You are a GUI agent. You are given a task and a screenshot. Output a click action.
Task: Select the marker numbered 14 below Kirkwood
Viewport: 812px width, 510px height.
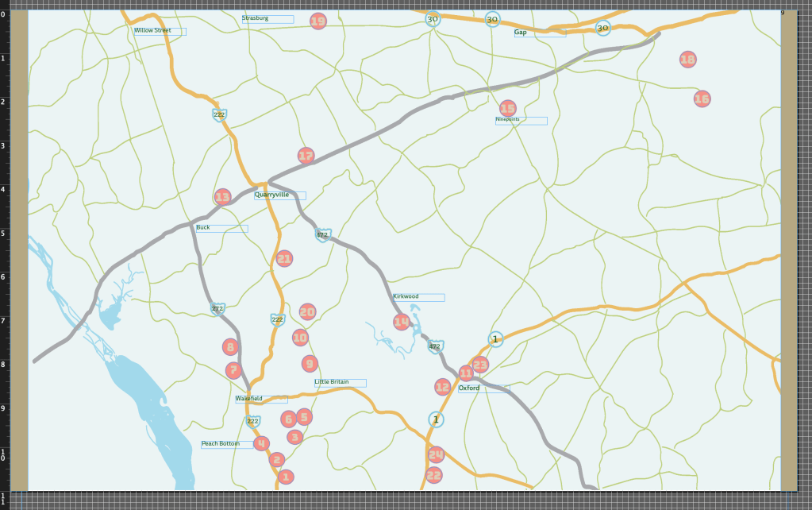402,322
